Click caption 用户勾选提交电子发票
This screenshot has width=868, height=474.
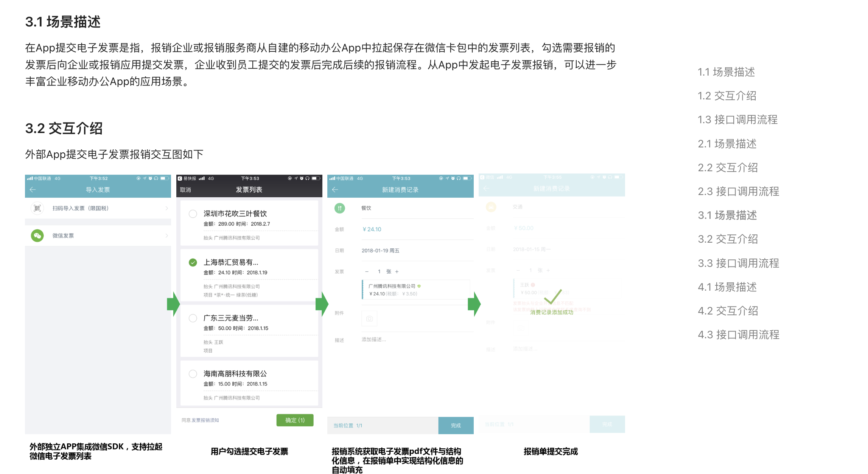coord(249,451)
